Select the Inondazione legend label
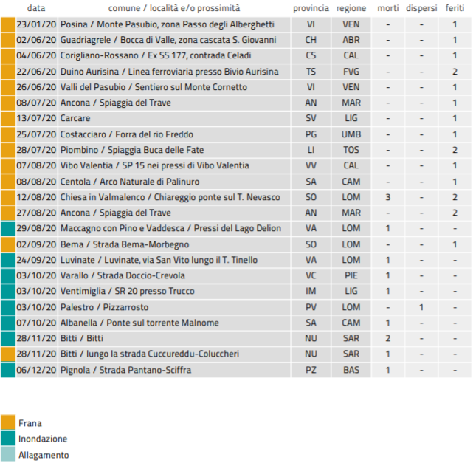 [x=43, y=439]
